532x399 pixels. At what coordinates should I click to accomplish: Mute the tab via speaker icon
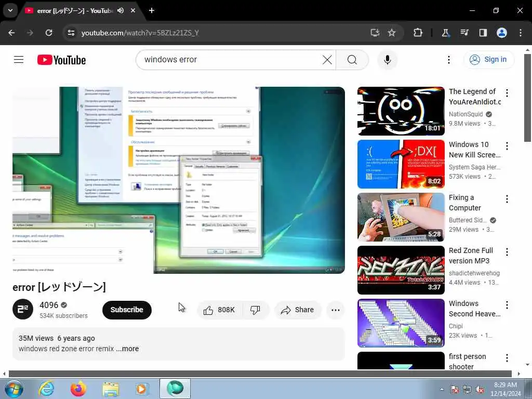121,10
